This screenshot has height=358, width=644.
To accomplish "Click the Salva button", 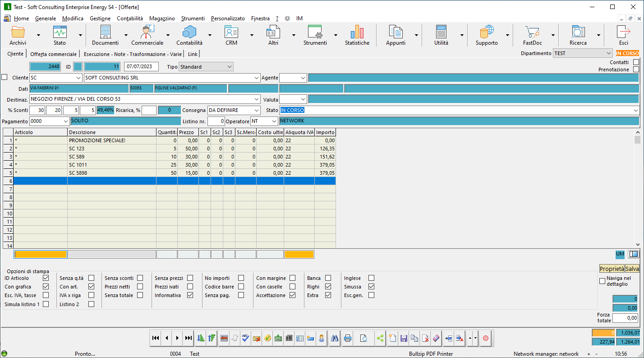I will [x=632, y=269].
